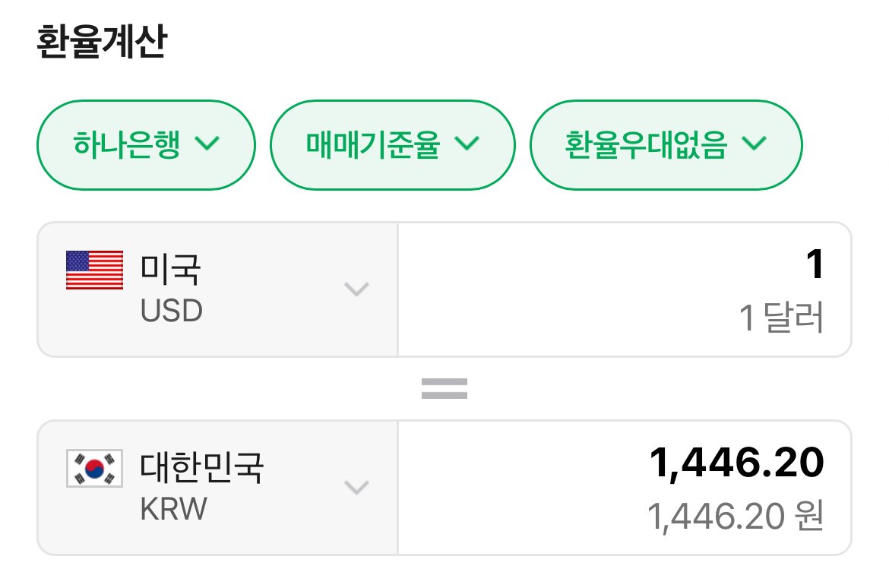The width and height of the screenshot is (889, 588).
Task: Focus the dollar amount input showing 1
Action: (x=814, y=266)
